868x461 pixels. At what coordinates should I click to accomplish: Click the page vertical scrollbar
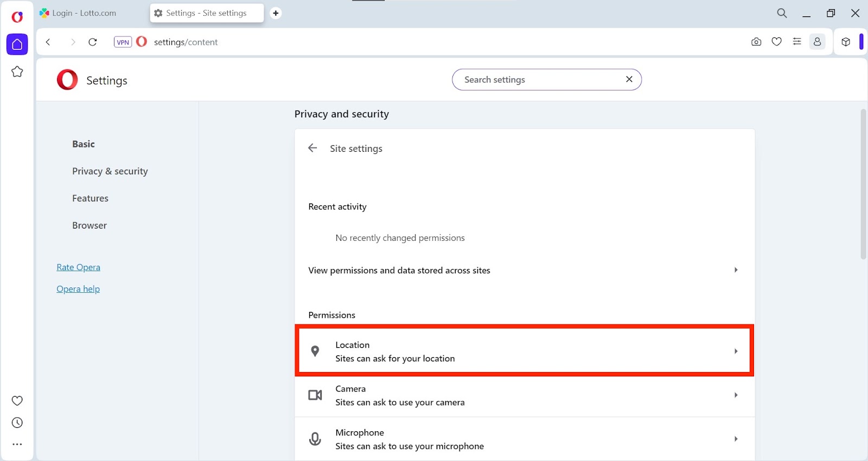863,184
